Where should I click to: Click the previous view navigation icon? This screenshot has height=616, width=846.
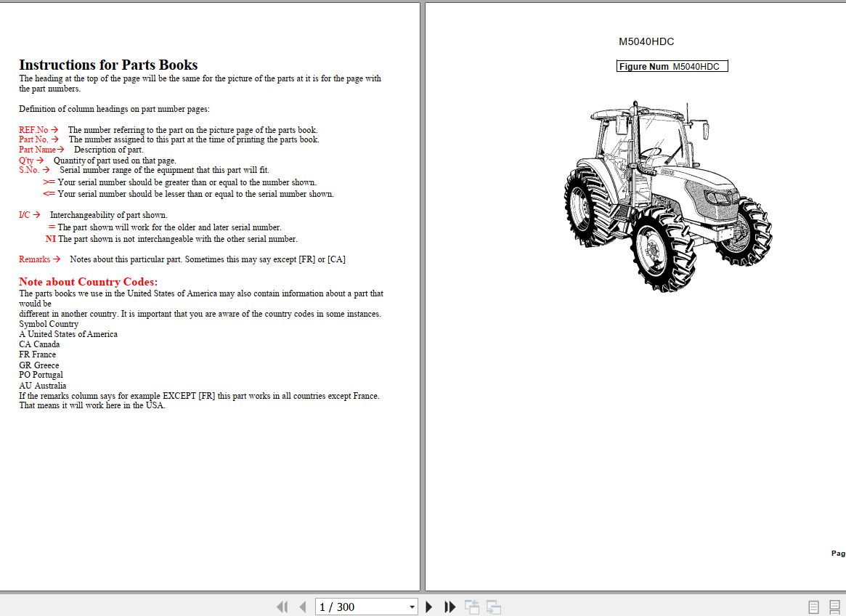coord(472,607)
